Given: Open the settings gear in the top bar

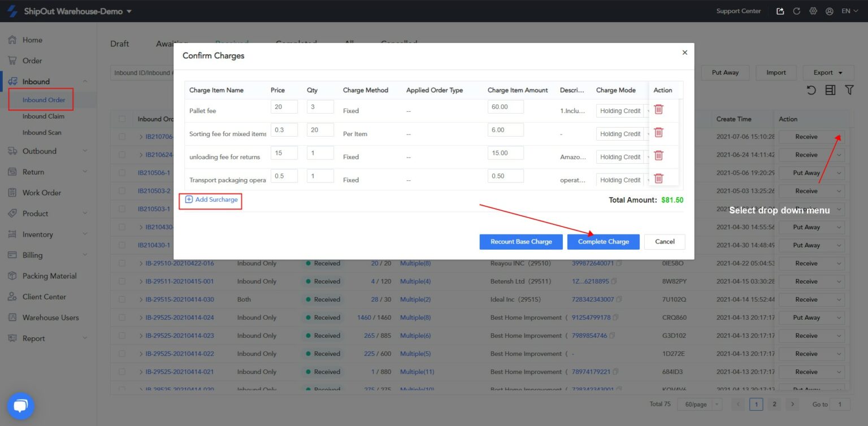Looking at the screenshot, I should pos(813,10).
